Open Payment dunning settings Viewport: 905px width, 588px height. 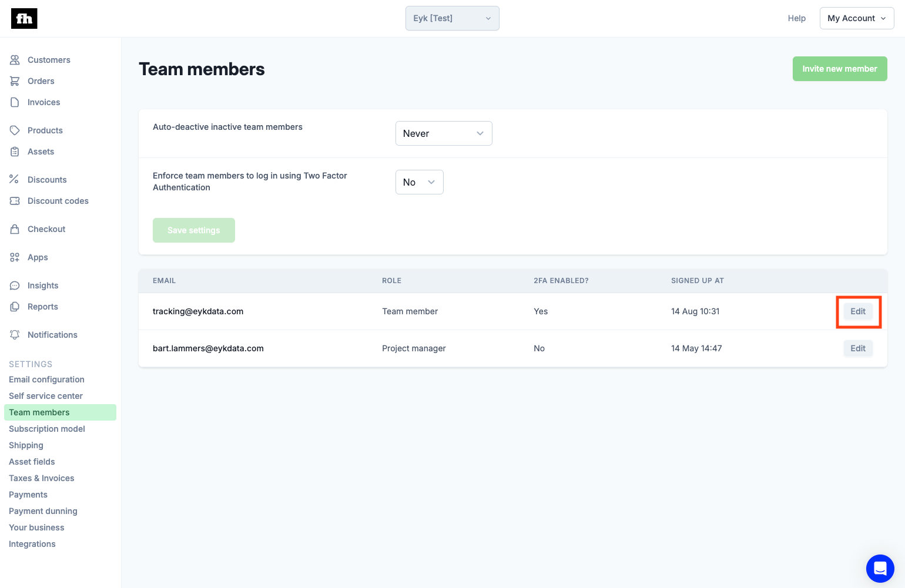(x=43, y=511)
